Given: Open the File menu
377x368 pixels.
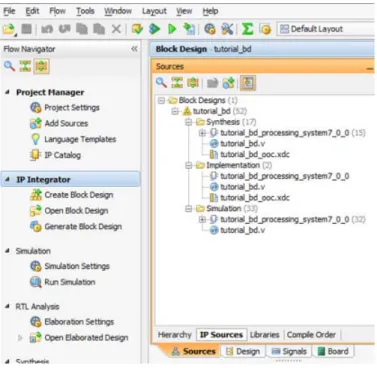Looking at the screenshot, I should 9,11.
